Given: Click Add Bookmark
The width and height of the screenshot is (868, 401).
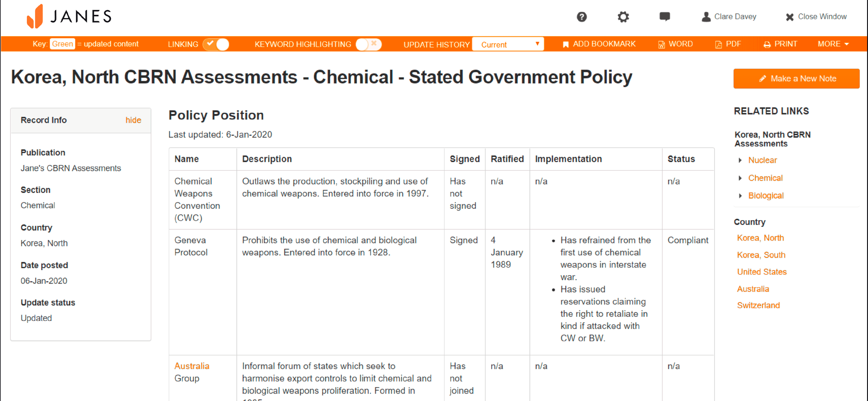Looking at the screenshot, I should click(x=599, y=44).
